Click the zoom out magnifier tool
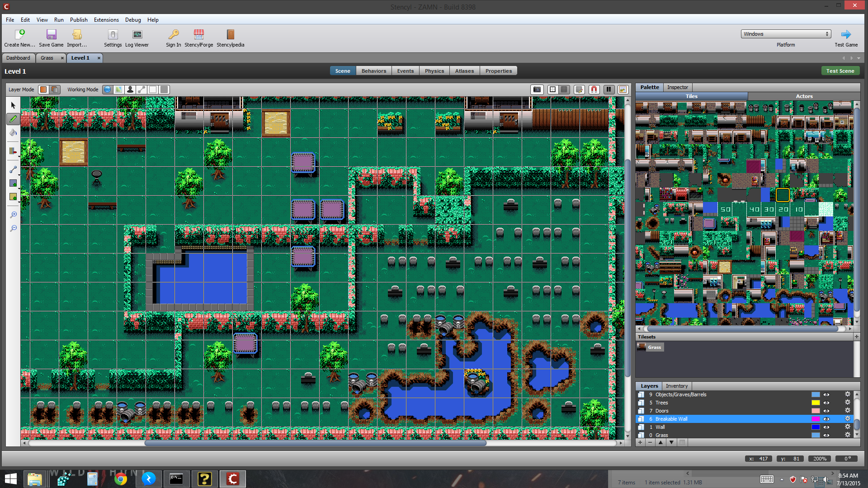 13,228
